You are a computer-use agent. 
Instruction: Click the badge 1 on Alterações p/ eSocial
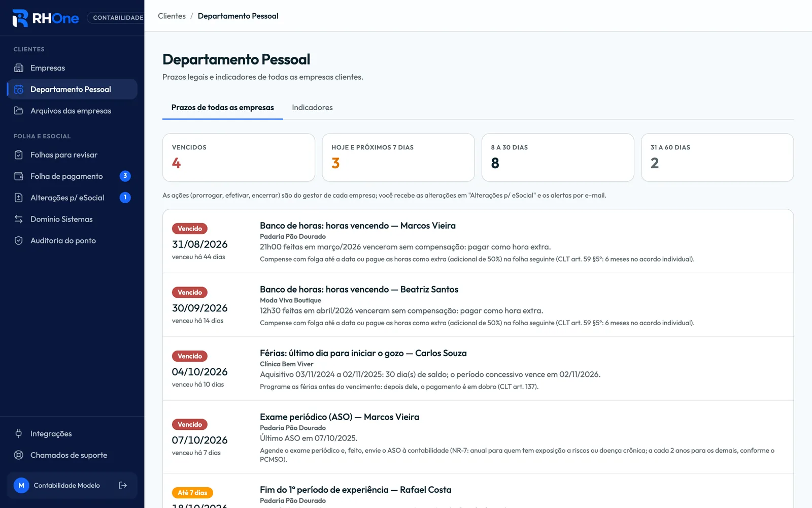[125, 198]
